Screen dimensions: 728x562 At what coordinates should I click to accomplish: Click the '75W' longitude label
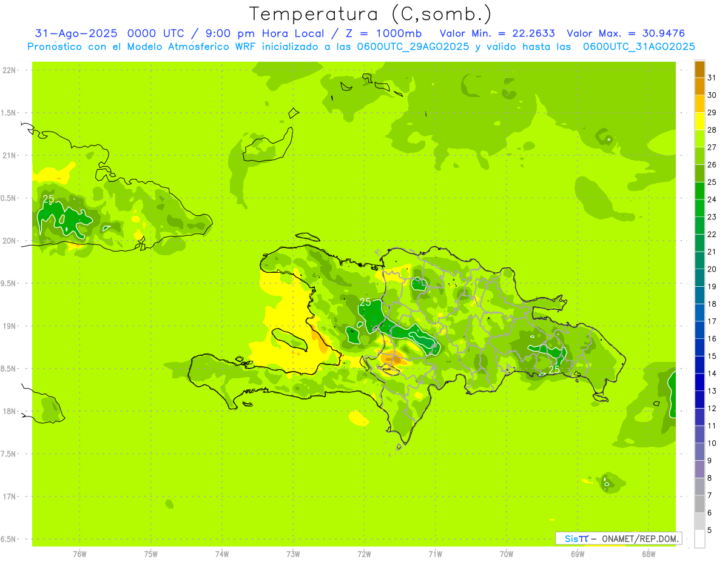coord(151,554)
